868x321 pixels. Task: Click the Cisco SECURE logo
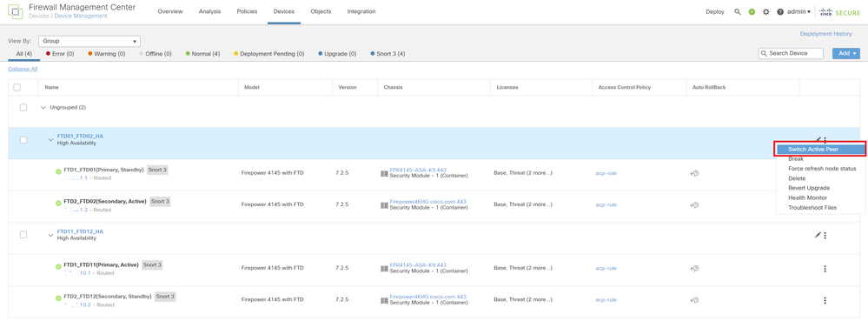click(x=840, y=11)
